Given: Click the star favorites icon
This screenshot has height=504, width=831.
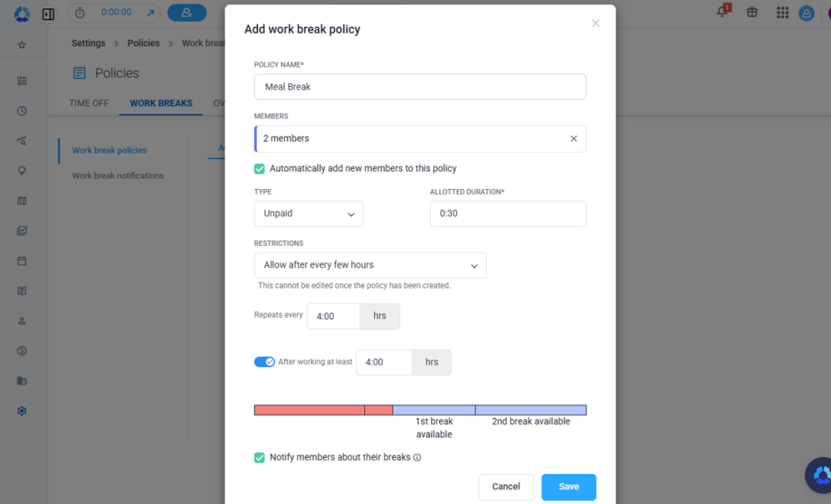Looking at the screenshot, I should 22,45.
